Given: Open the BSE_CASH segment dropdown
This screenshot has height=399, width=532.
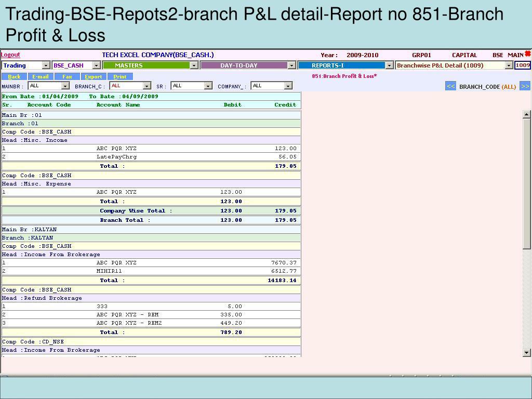Looking at the screenshot, I should pos(97,65).
